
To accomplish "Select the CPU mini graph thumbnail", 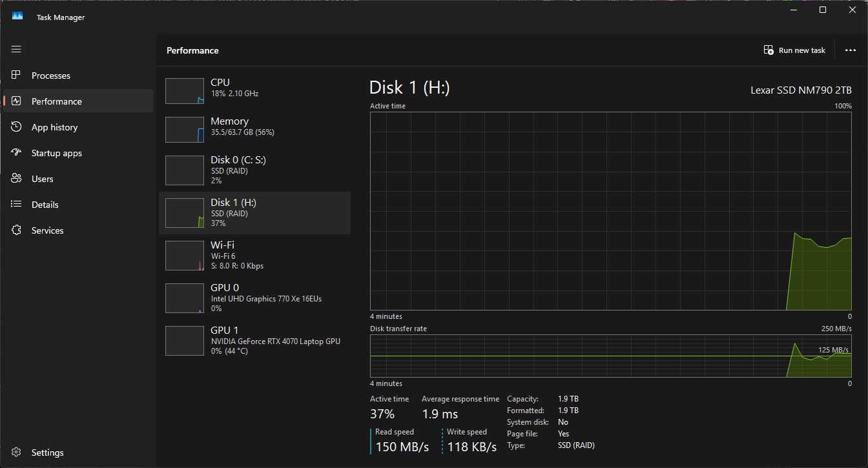I will [x=185, y=91].
